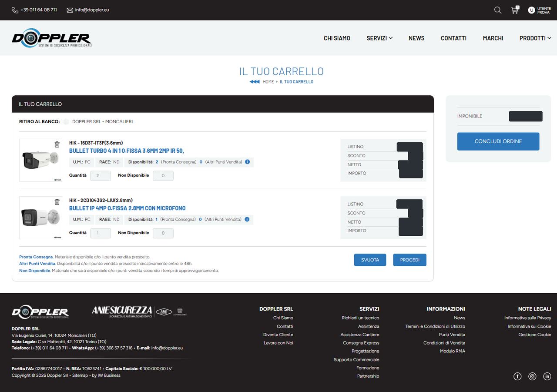Click HOME in the breadcrumb
This screenshot has height=392, width=557.
point(268,82)
